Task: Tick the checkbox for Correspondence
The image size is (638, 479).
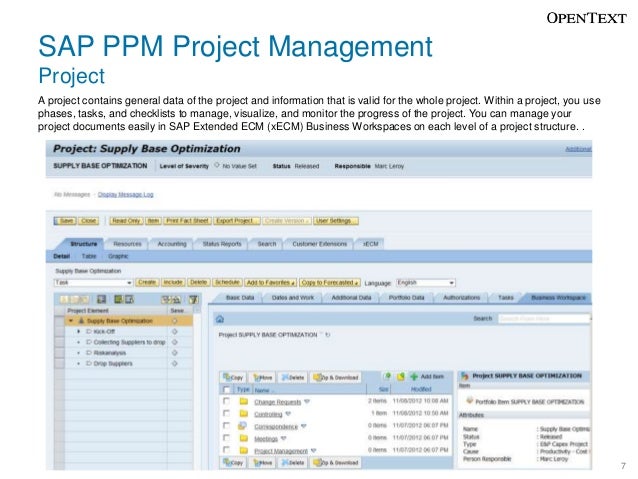Action: click(x=227, y=426)
